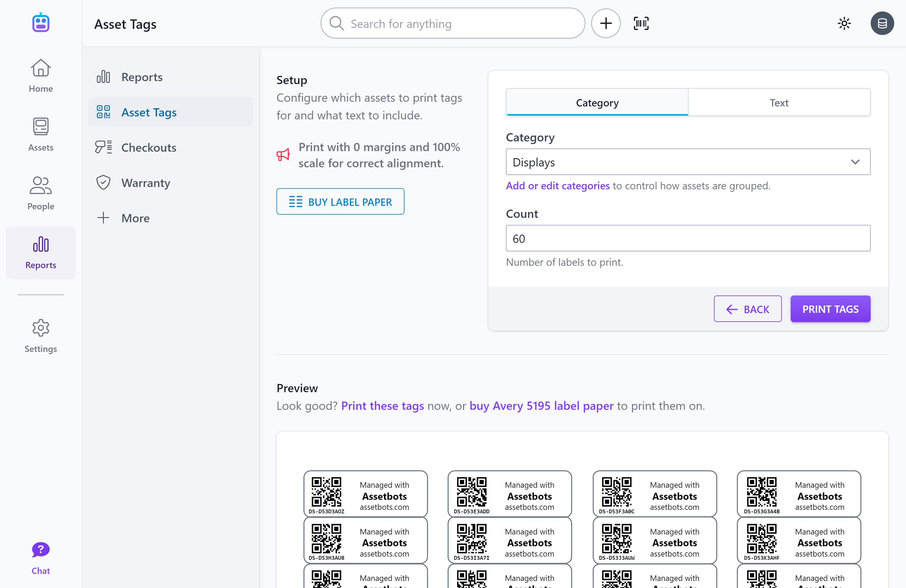Click the Asset Tags page title

point(125,24)
